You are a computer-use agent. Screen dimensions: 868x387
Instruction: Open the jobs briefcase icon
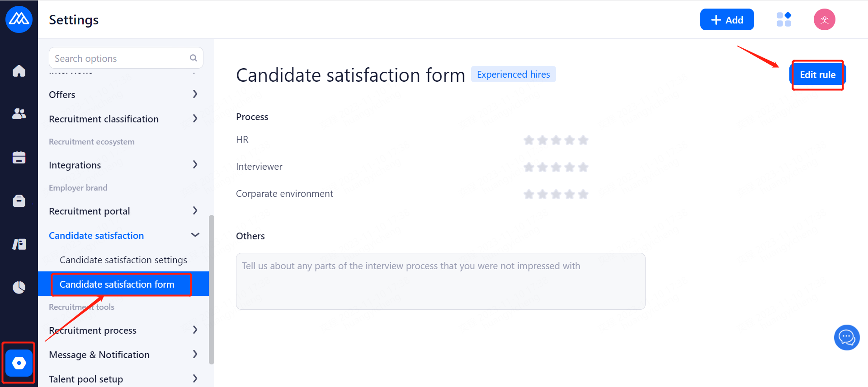(x=19, y=200)
